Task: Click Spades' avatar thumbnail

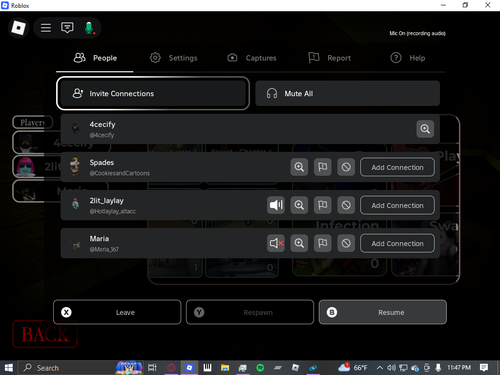Action: [x=76, y=167]
